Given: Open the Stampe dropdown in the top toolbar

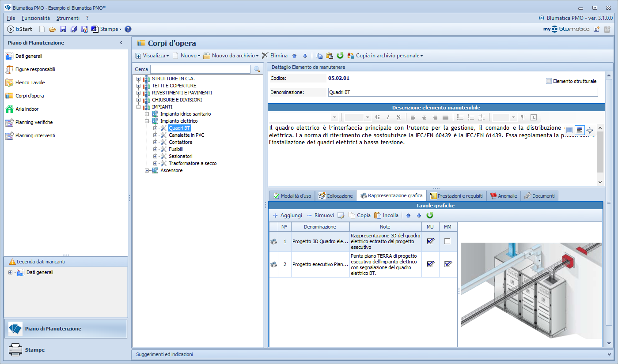Looking at the screenshot, I should 106,29.
